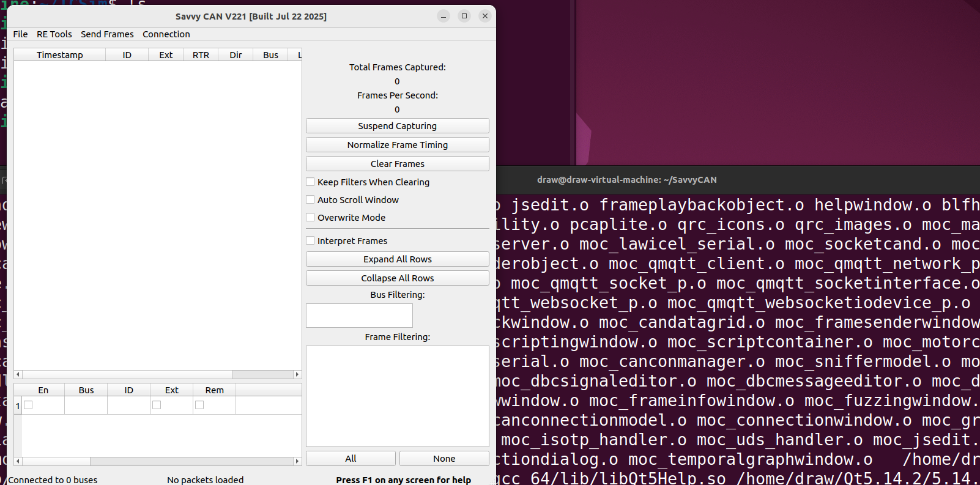Image resolution: width=980 pixels, height=485 pixels.
Task: Click the 'Frames Per Second:' label
Action: click(x=397, y=95)
